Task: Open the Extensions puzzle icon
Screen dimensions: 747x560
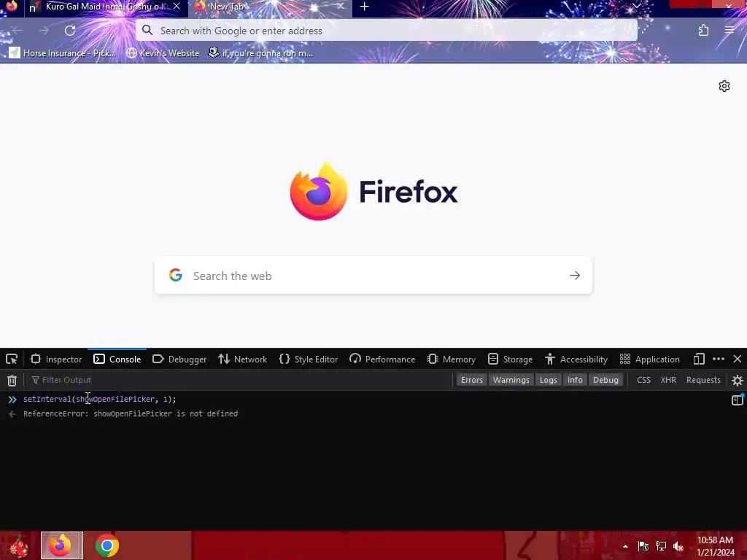Action: point(704,31)
